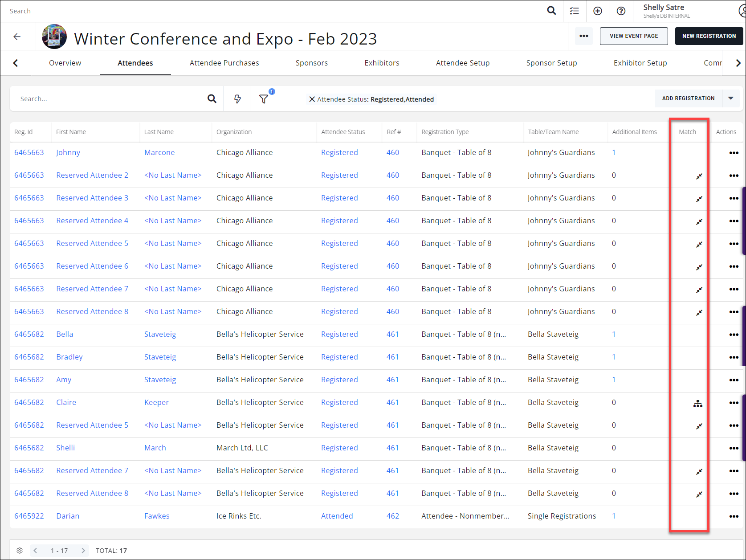Click the View Event Page button
Viewport: 746px width, 560px height.
coord(633,36)
